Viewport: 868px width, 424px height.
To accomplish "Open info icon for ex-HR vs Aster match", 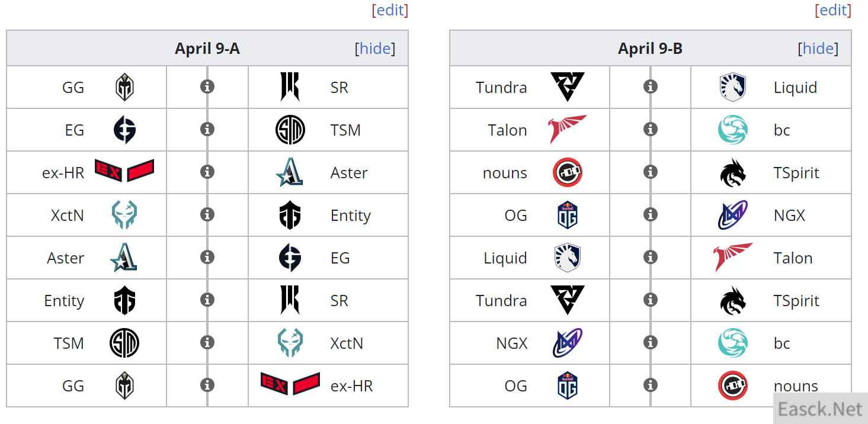I will click(x=207, y=172).
